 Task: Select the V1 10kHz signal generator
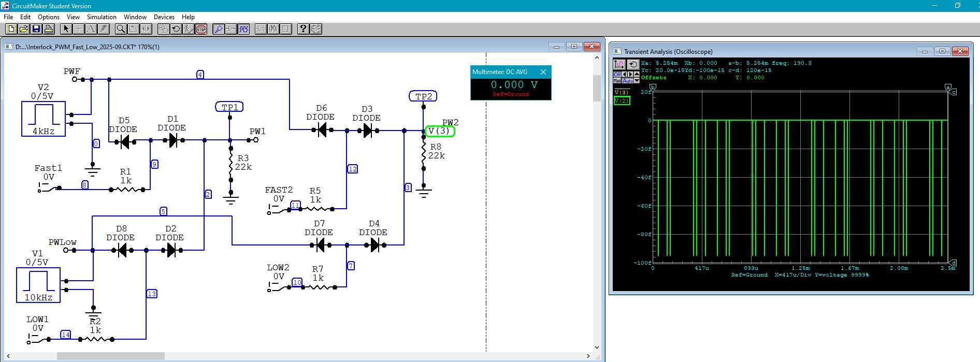tap(38, 285)
